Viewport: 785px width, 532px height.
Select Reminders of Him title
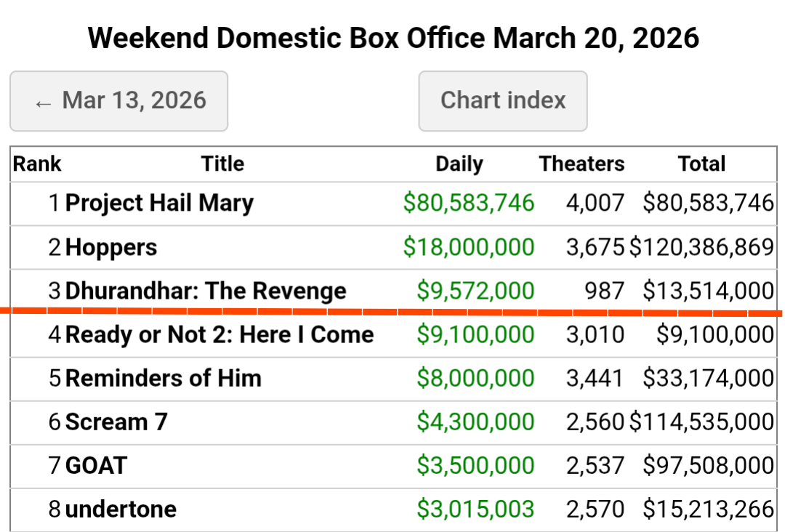pyautogui.click(x=164, y=378)
